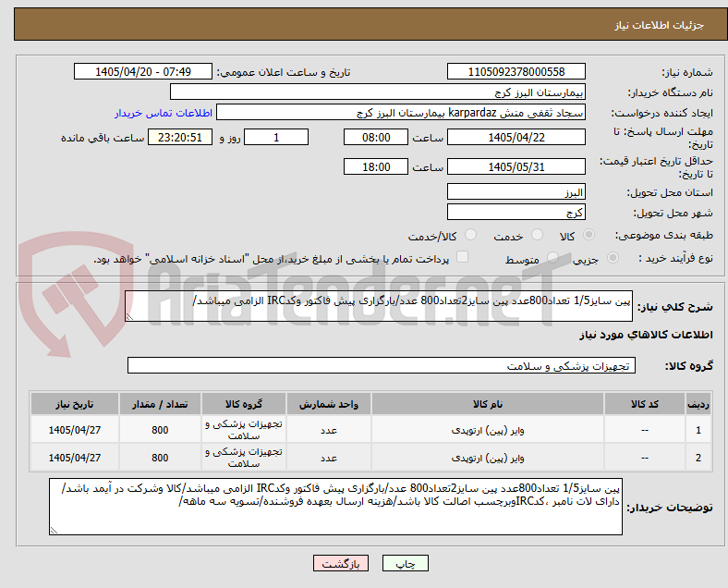The width and height of the screenshot is (728, 588).
Task: Select the کالا radio button
Action: pos(588,235)
